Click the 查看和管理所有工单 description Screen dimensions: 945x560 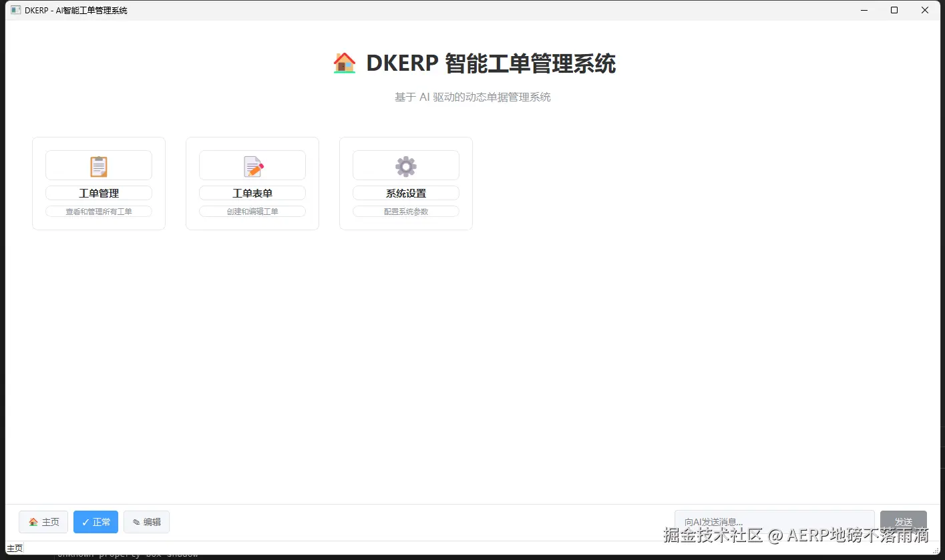point(99,212)
